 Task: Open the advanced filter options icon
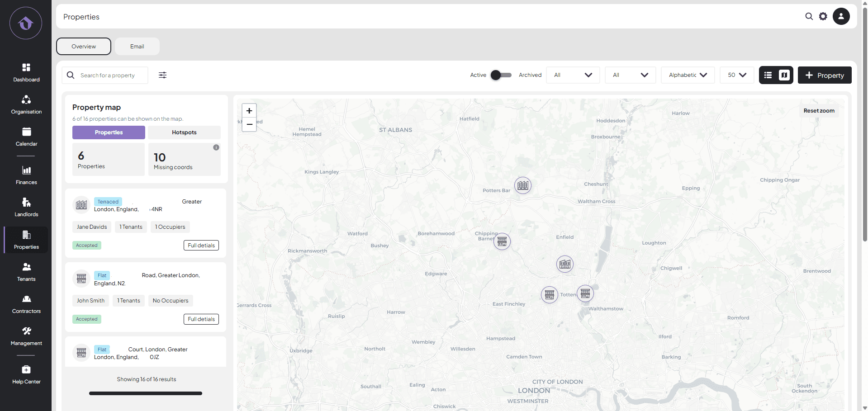[162, 75]
